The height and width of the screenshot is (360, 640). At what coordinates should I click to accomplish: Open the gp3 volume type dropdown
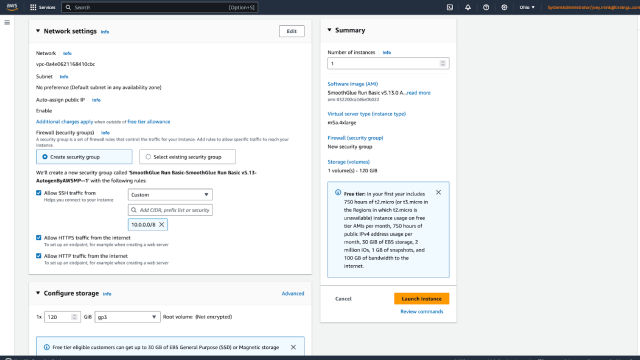click(127, 317)
